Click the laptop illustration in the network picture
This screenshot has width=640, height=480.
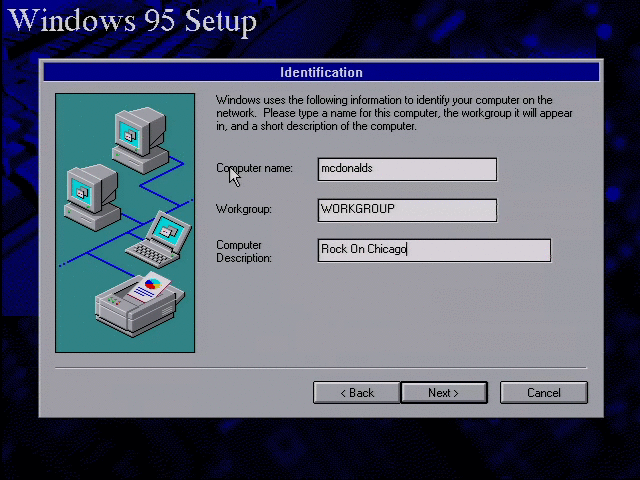coord(159,240)
